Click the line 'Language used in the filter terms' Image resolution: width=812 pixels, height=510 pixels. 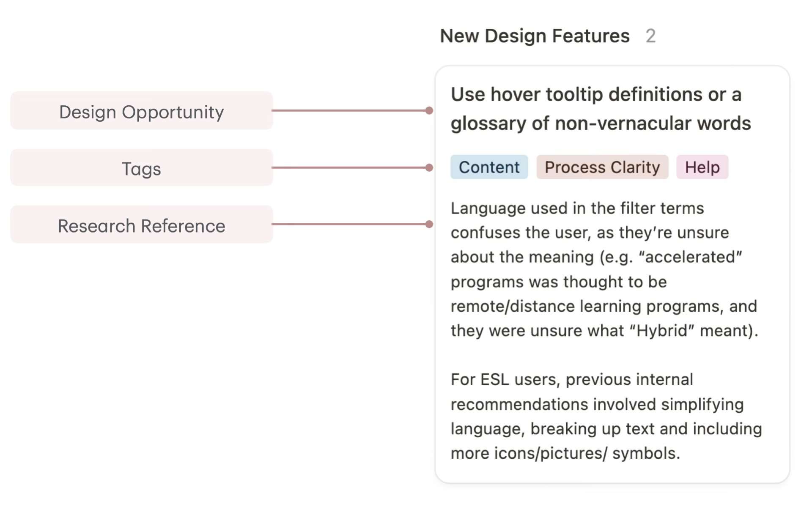(577, 208)
